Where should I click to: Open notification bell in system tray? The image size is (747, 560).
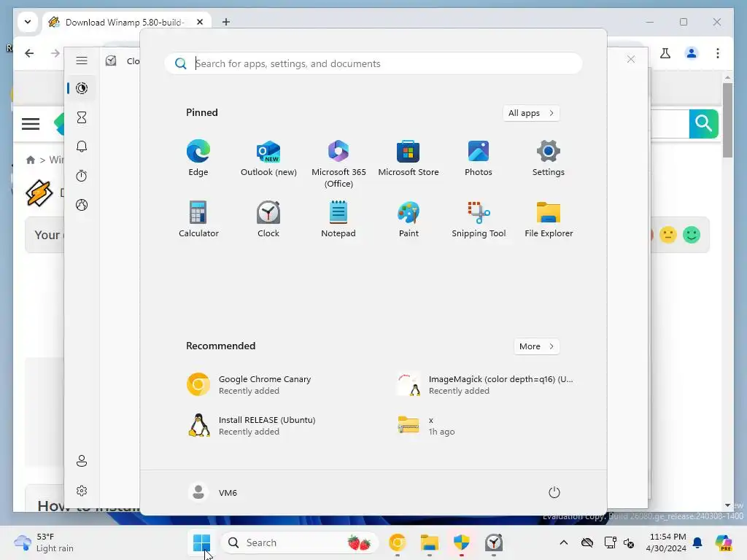tap(697, 542)
